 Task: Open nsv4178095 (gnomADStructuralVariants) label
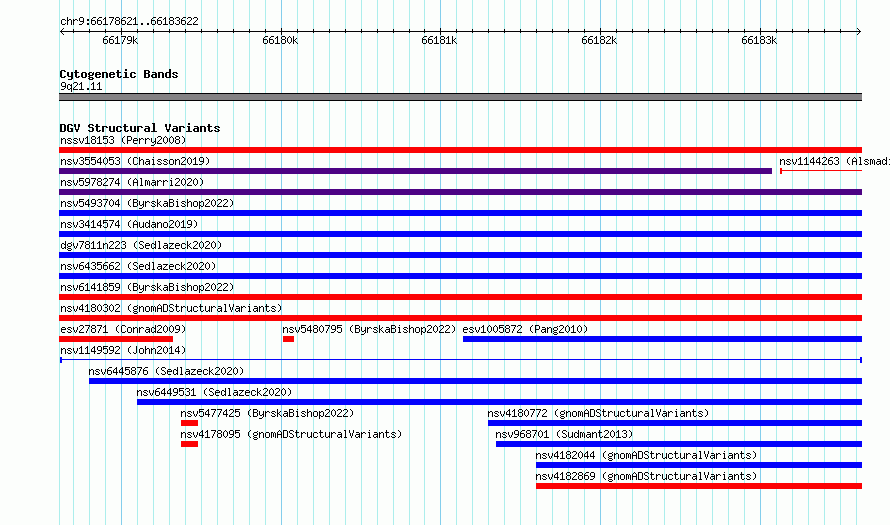pos(291,434)
